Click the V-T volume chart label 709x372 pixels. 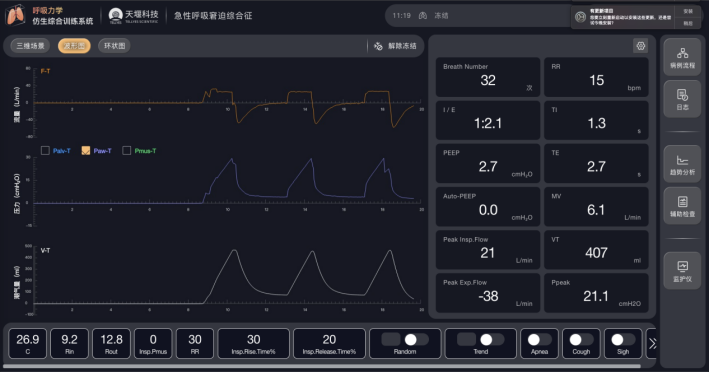(x=45, y=250)
